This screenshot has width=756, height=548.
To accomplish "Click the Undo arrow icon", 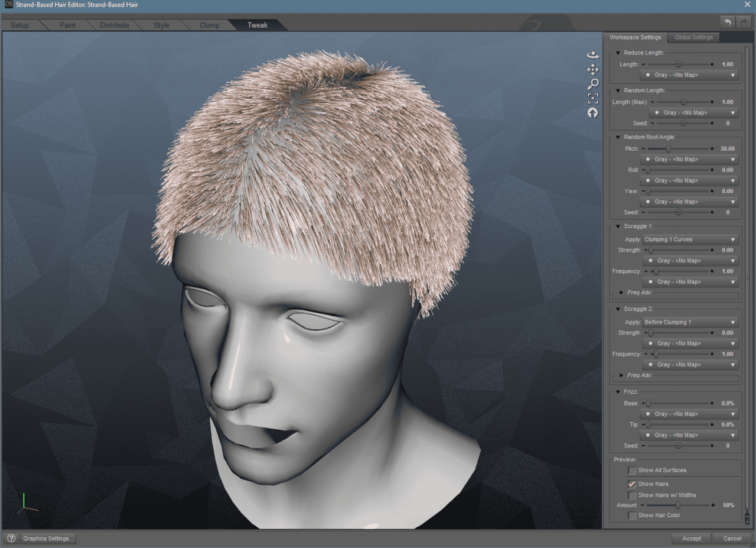I will coord(727,22).
